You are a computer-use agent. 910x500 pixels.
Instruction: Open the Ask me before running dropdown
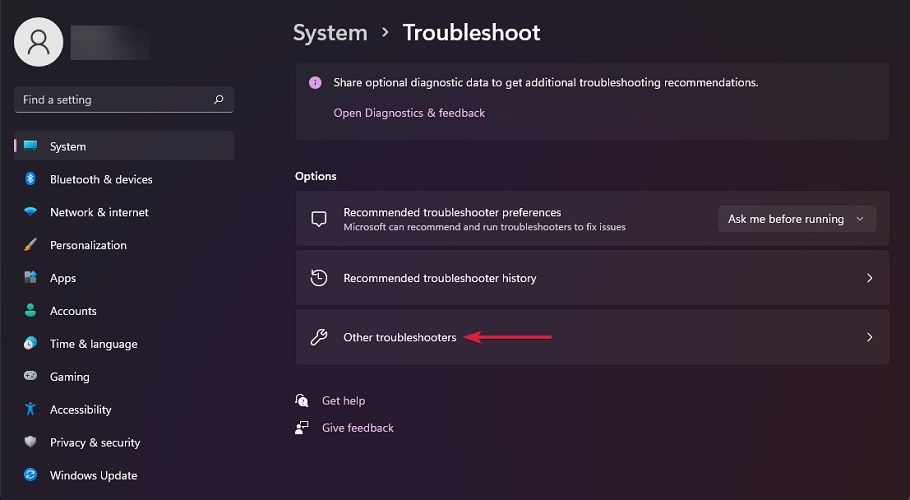(796, 219)
